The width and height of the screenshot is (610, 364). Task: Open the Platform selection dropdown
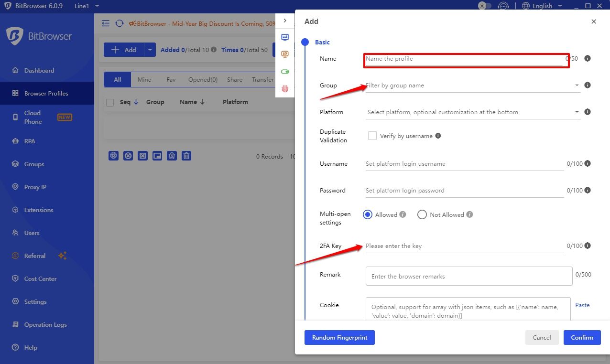tap(473, 112)
